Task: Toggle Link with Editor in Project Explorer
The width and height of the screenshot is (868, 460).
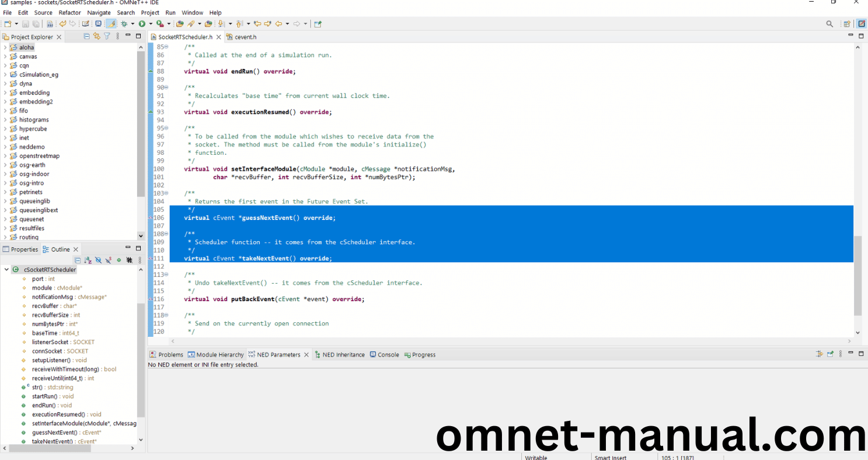Action: coord(97,36)
